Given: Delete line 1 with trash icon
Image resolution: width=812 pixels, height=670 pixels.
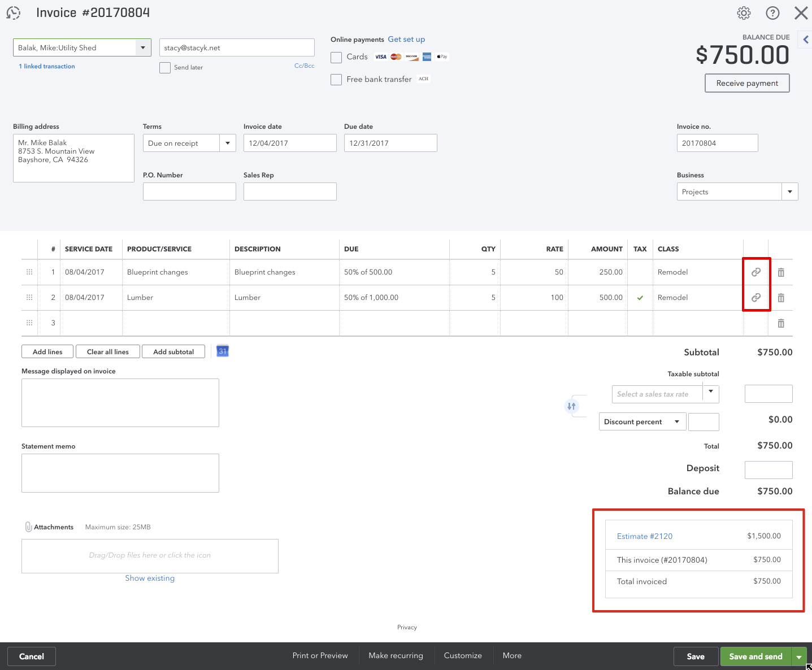Looking at the screenshot, I should click(781, 272).
